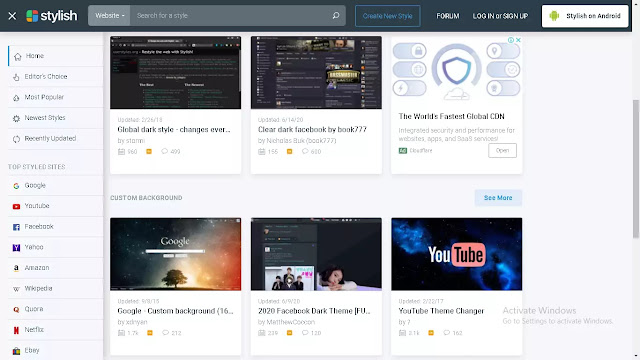640x360 pixels.
Task: Close the sidebar with the X icon
Action: [12, 16]
